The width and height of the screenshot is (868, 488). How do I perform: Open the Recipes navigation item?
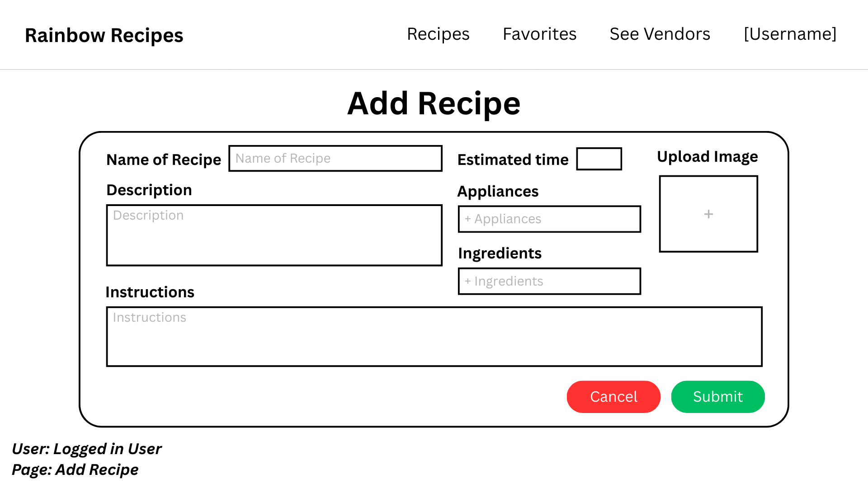(438, 34)
